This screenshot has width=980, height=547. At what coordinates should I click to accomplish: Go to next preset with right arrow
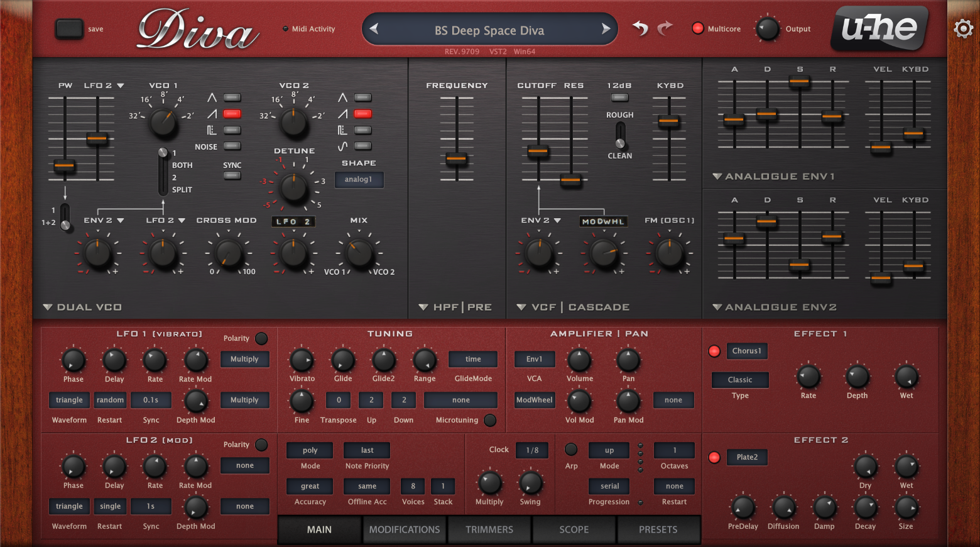pyautogui.click(x=606, y=29)
